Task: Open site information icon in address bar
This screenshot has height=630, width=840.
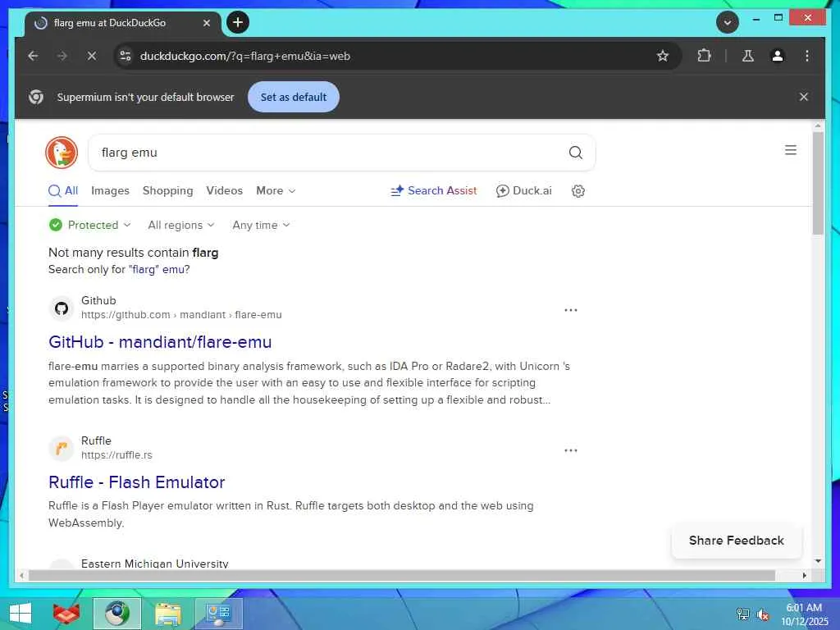Action: click(x=126, y=56)
